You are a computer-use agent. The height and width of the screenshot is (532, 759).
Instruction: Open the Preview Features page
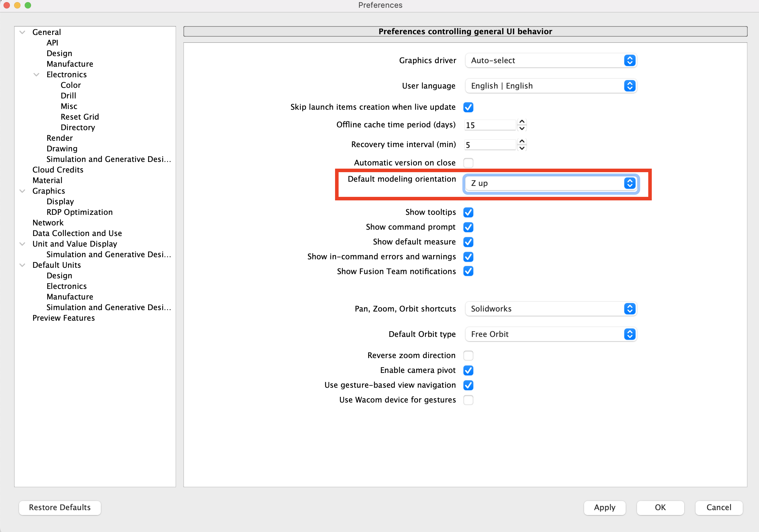63,318
